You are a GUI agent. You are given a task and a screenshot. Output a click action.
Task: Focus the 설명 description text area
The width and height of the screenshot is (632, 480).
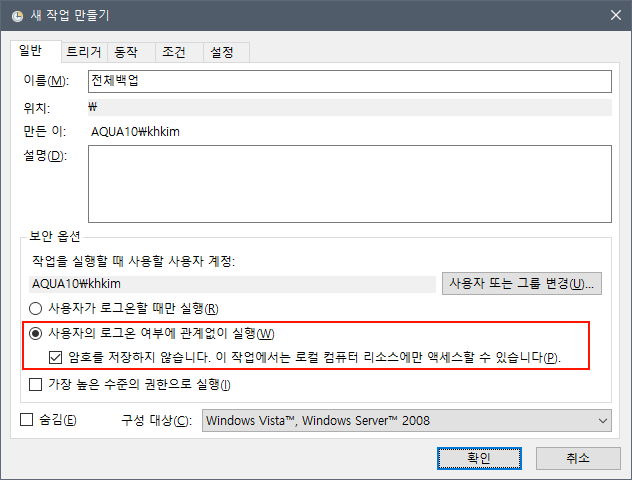pos(349,182)
